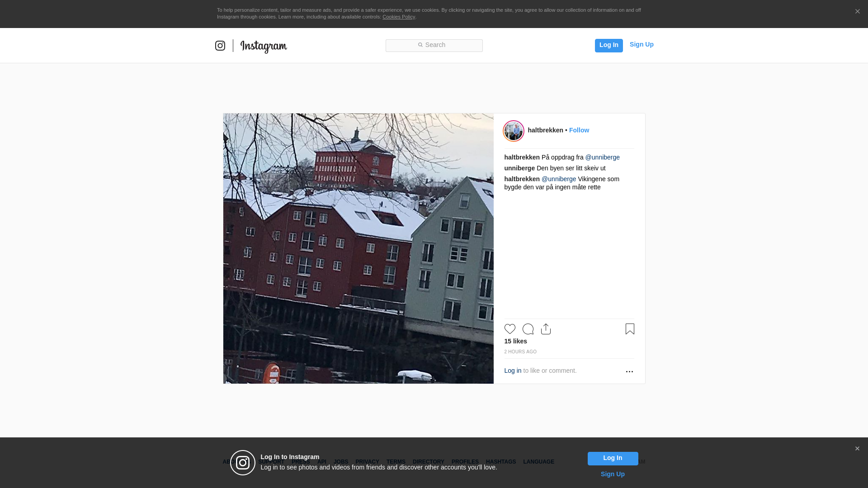The width and height of the screenshot is (868, 488).
Task: Open the three-dot more options menu
Action: (629, 371)
